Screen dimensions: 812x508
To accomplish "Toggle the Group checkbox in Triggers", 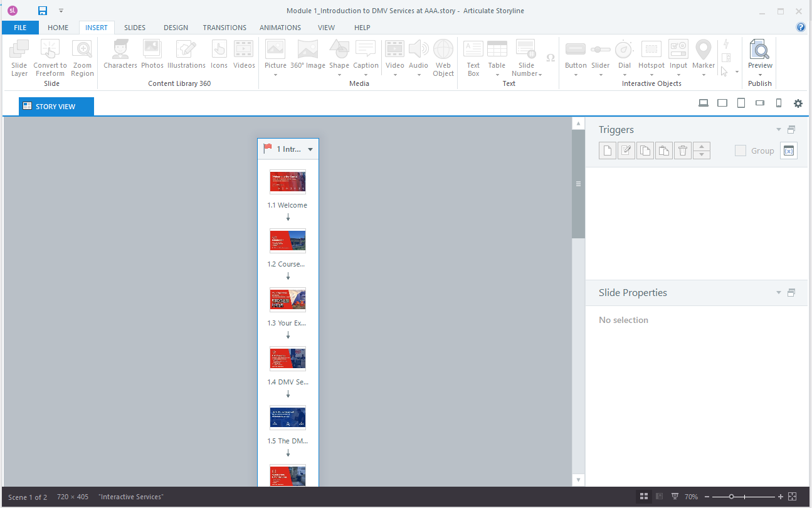I will (741, 151).
